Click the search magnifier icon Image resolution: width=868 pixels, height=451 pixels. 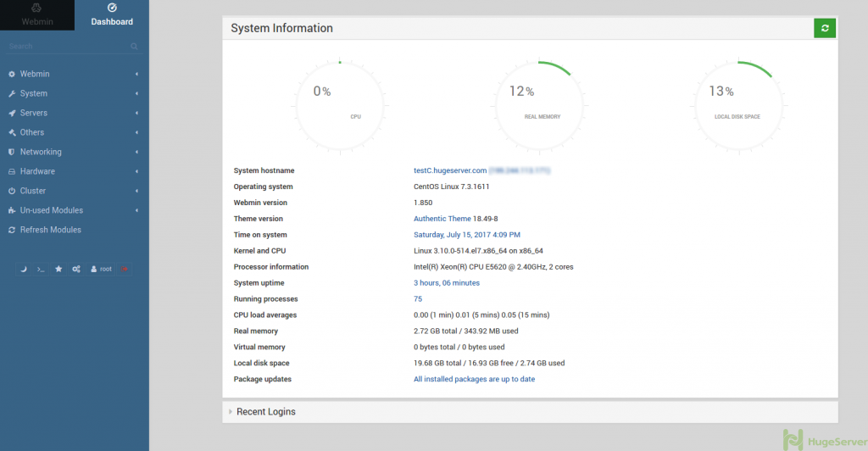pos(134,47)
